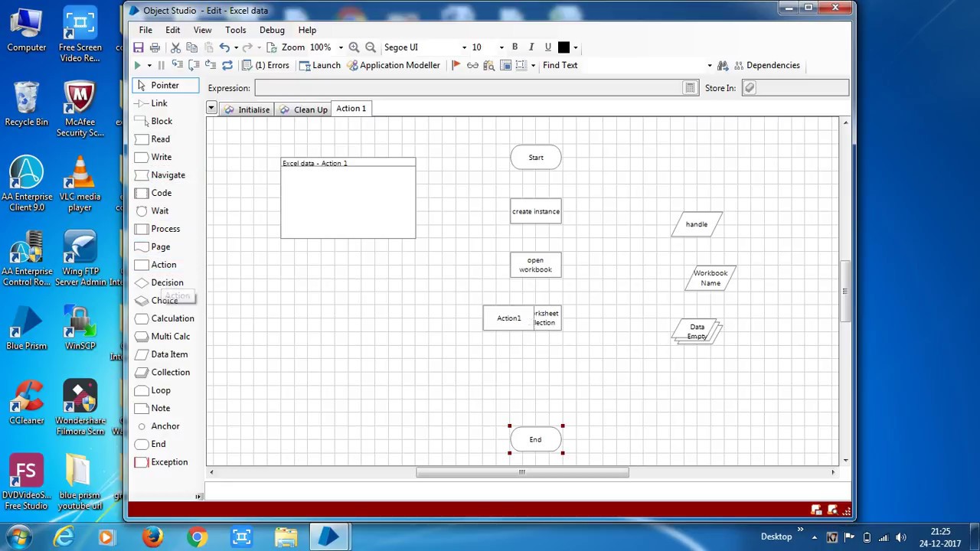The width and height of the screenshot is (980, 551).
Task: Run the process with the green Go arrow
Action: tap(137, 65)
